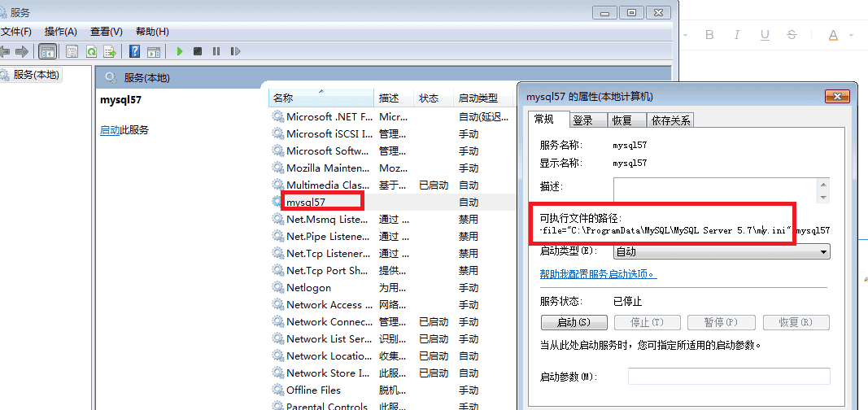
Task: Click the gear icon beside Mozilla Maintenance
Action: coord(277,168)
